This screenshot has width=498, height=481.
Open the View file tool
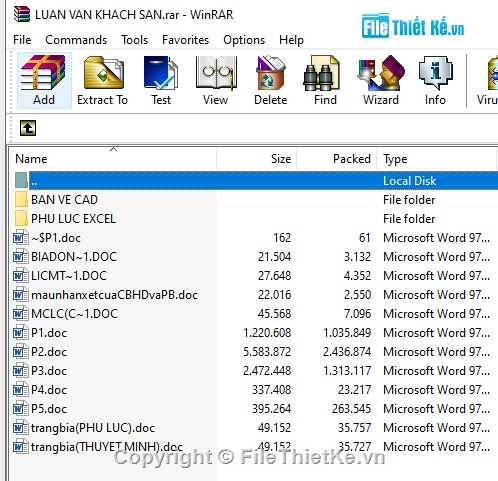[x=216, y=80]
